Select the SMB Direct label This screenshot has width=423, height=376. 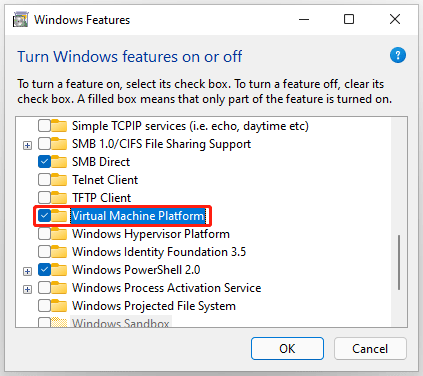tap(101, 162)
